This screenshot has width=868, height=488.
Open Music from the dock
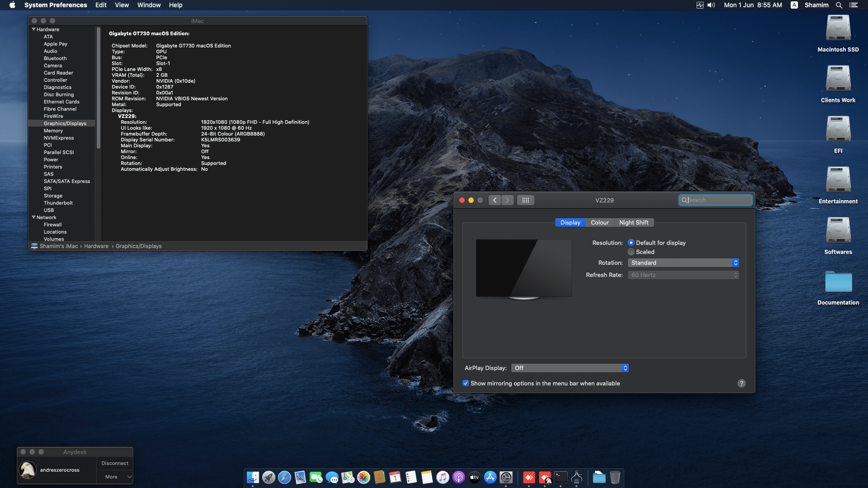[443, 477]
